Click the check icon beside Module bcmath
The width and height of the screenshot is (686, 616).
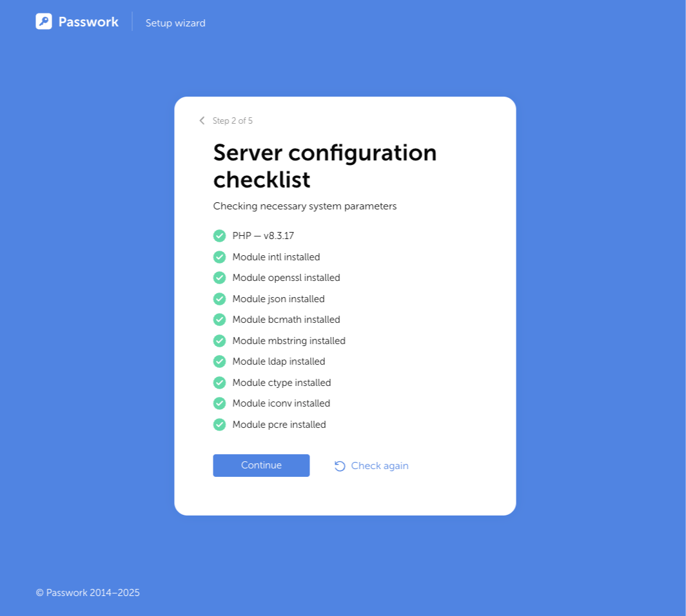(x=219, y=319)
